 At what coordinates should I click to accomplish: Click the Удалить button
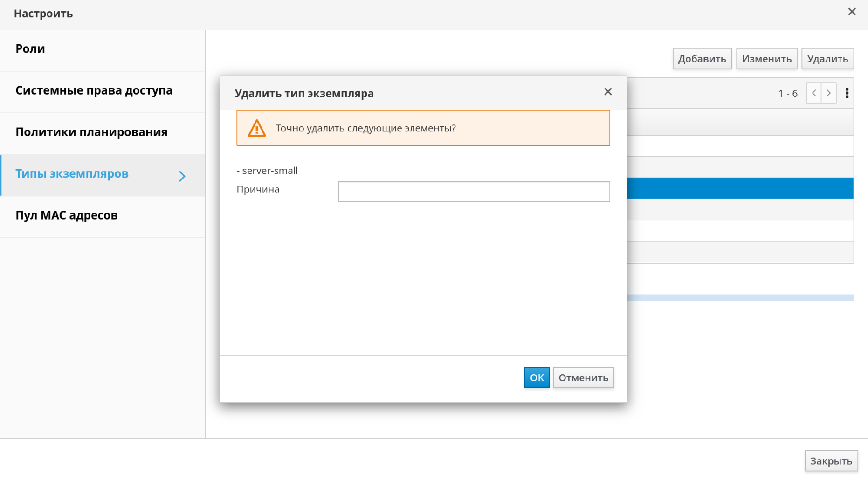pyautogui.click(x=827, y=59)
